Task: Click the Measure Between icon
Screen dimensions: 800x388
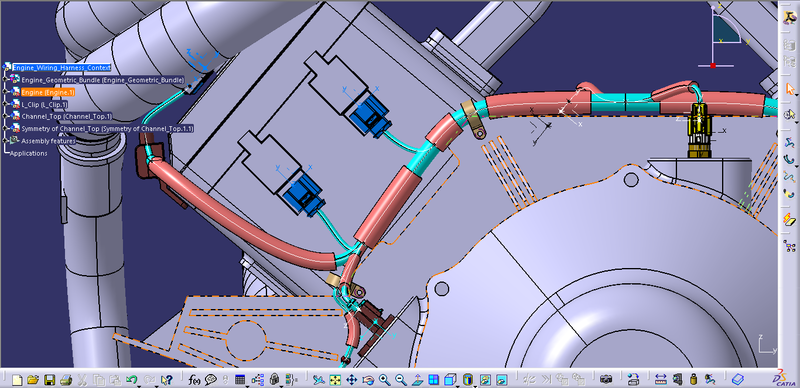Action: pyautogui.click(x=661, y=380)
